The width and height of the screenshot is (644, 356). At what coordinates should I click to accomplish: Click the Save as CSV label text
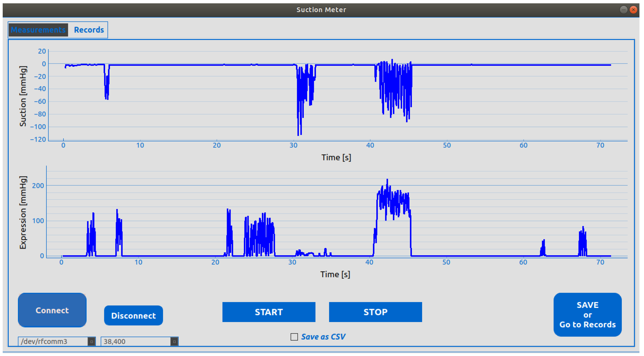click(323, 337)
